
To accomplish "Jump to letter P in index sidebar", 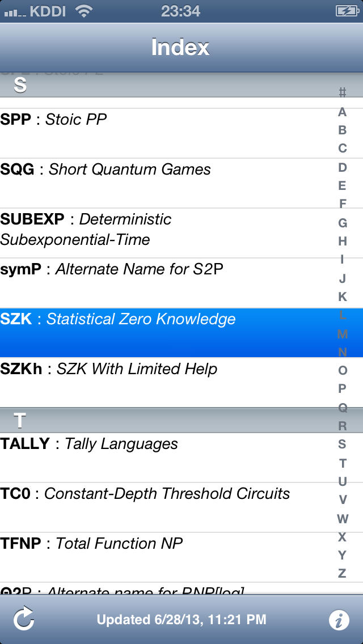I will (342, 389).
